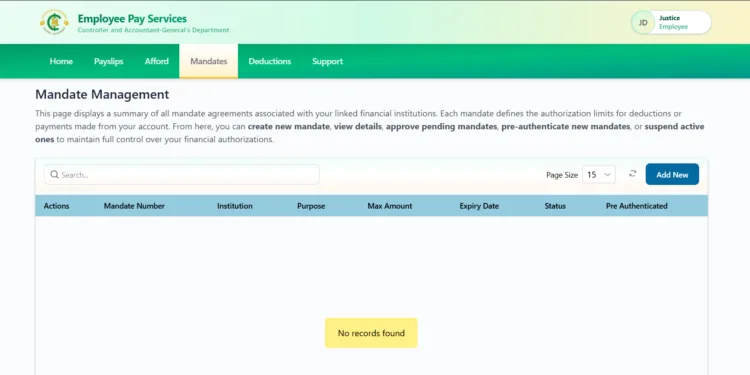Click the Page Size label

coord(562,175)
